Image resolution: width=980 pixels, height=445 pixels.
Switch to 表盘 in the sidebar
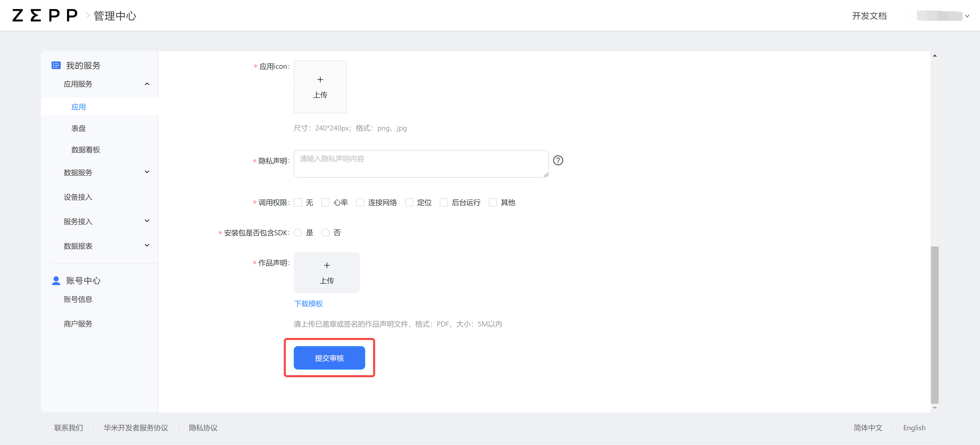pyautogui.click(x=78, y=128)
